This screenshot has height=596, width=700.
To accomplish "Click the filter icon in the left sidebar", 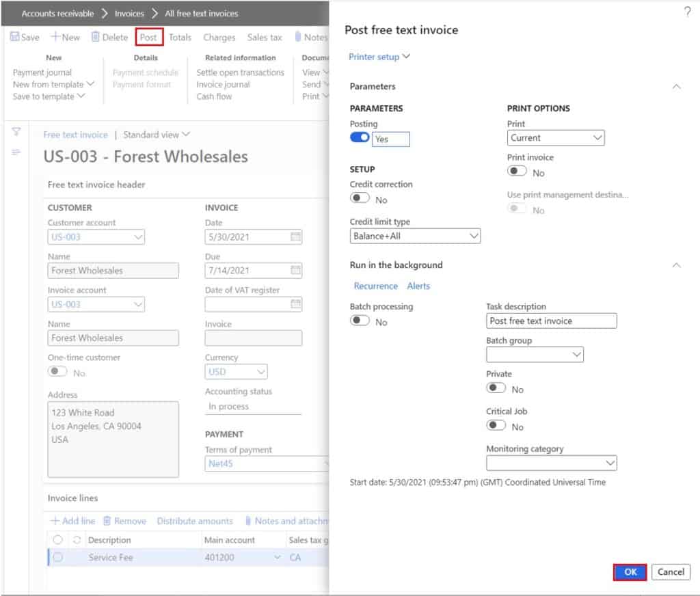I will point(16,132).
